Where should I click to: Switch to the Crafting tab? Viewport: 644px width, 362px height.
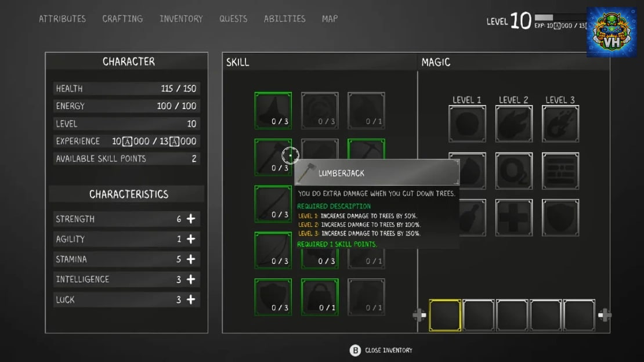click(x=122, y=19)
